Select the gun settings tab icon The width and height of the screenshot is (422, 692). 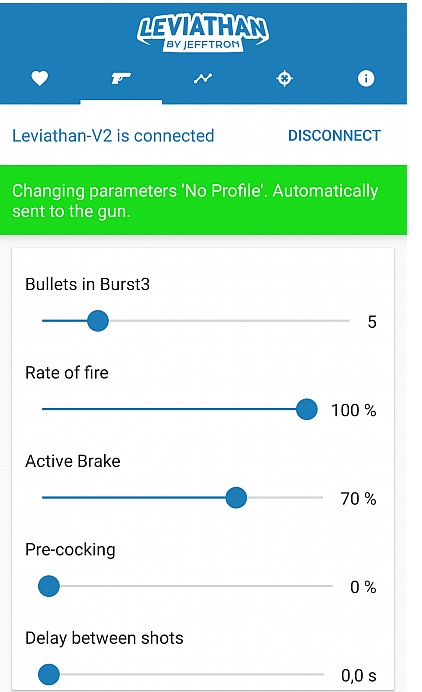(x=121, y=79)
